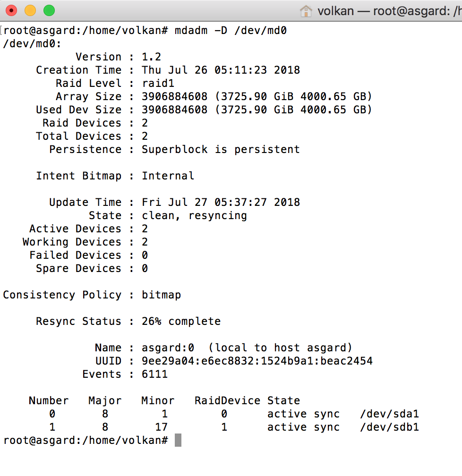Click the 'Superblock is persistent' text
The image size is (462, 476).
pyautogui.click(x=221, y=150)
